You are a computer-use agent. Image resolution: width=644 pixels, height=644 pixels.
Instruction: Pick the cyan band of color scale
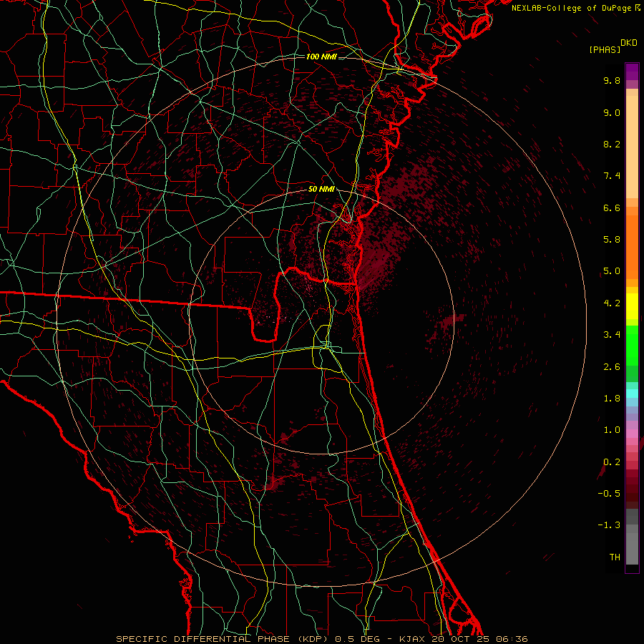coord(632,394)
